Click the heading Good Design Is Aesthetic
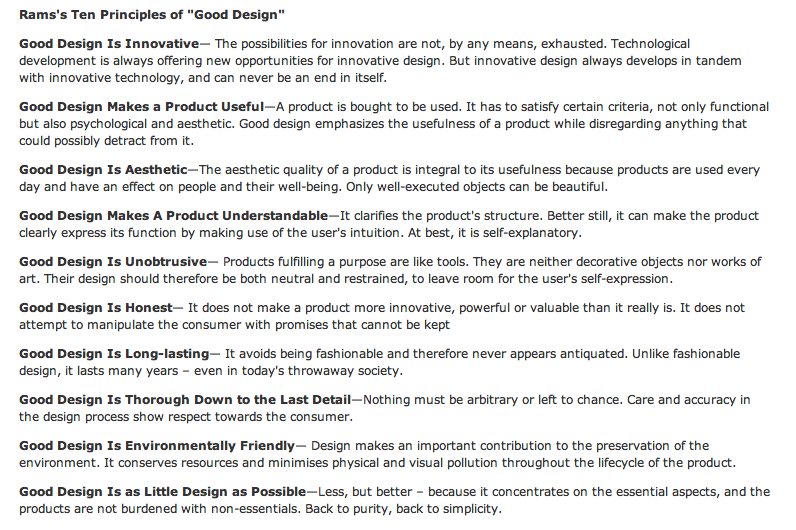 coord(104,170)
